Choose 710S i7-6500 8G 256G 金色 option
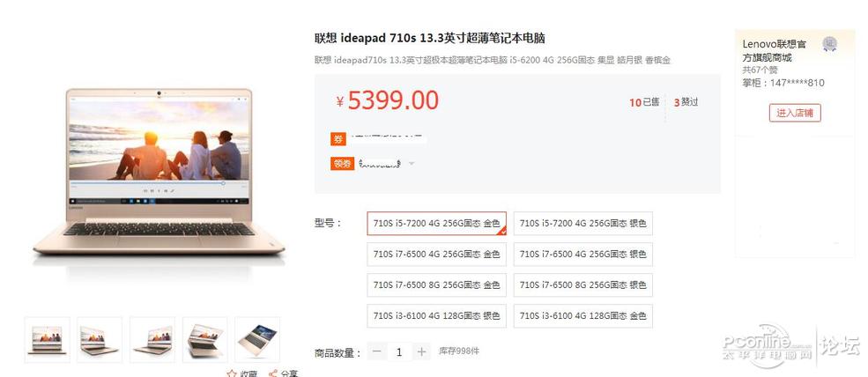 [437, 285]
